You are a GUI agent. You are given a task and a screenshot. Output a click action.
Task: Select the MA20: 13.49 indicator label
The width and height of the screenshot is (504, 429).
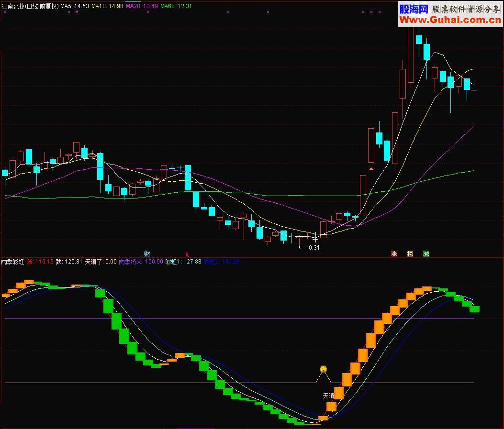point(142,6)
